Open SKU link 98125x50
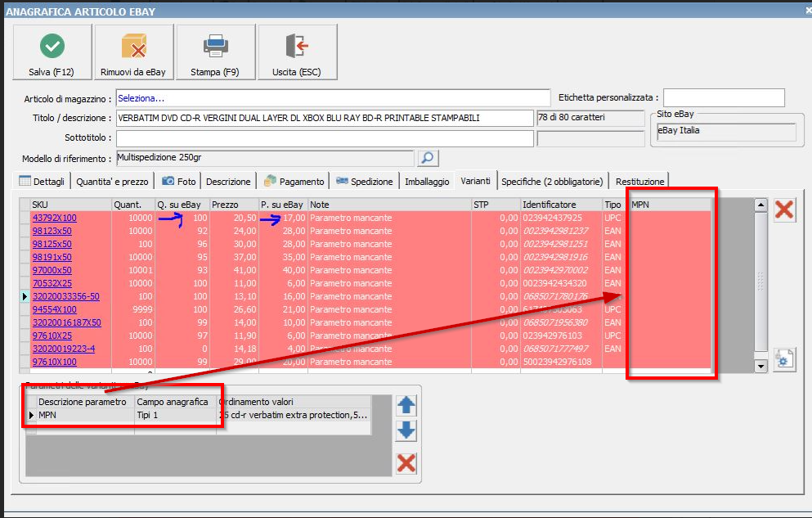812x518 pixels. (52, 244)
